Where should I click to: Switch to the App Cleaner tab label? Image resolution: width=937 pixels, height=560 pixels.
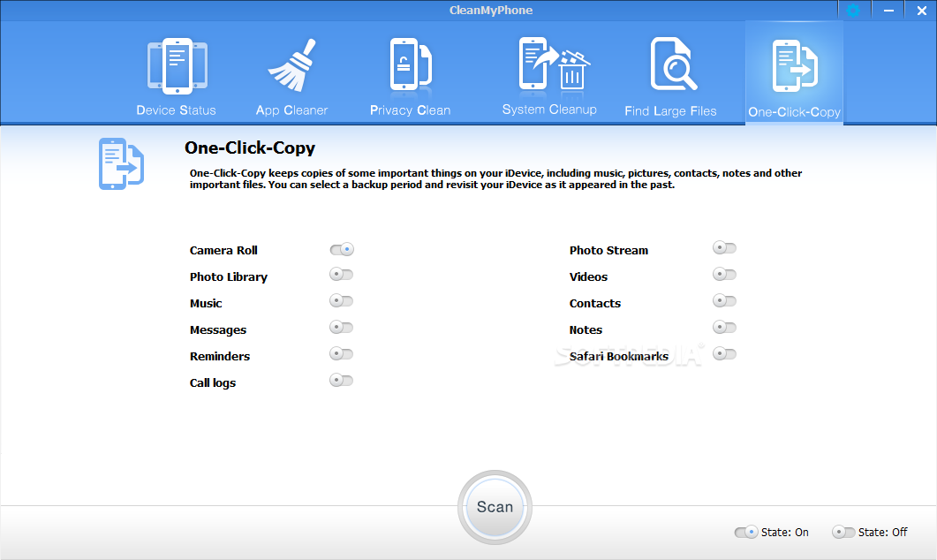pos(291,110)
